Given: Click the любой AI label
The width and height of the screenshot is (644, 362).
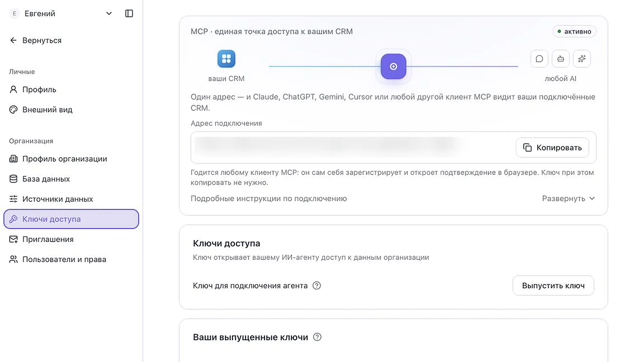Looking at the screenshot, I should pyautogui.click(x=560, y=78).
